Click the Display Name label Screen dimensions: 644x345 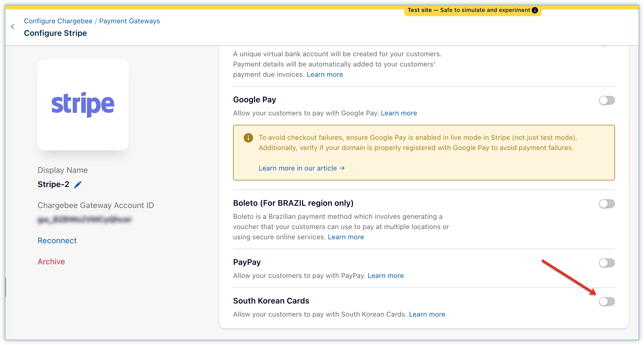coord(63,170)
